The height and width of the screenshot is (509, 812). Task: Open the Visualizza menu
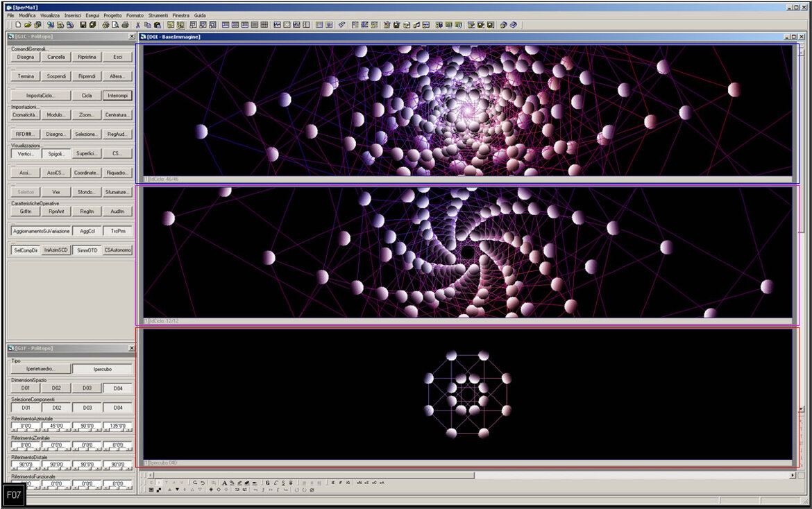point(48,14)
